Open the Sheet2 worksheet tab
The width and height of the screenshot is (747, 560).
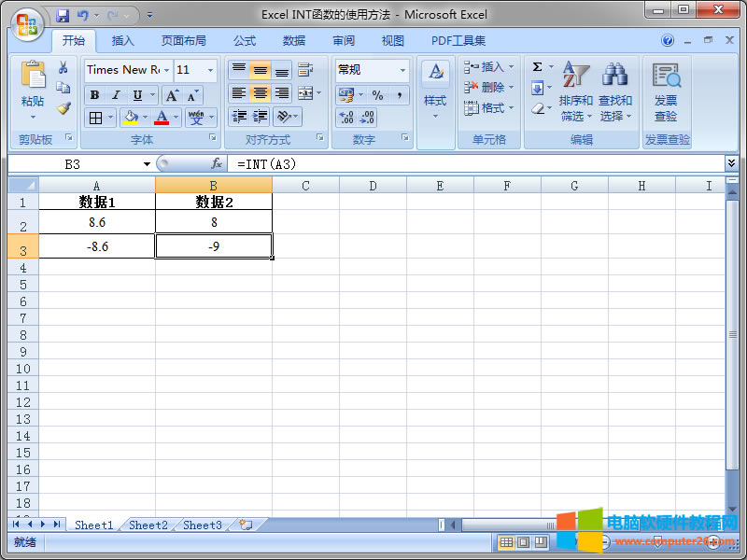(148, 525)
